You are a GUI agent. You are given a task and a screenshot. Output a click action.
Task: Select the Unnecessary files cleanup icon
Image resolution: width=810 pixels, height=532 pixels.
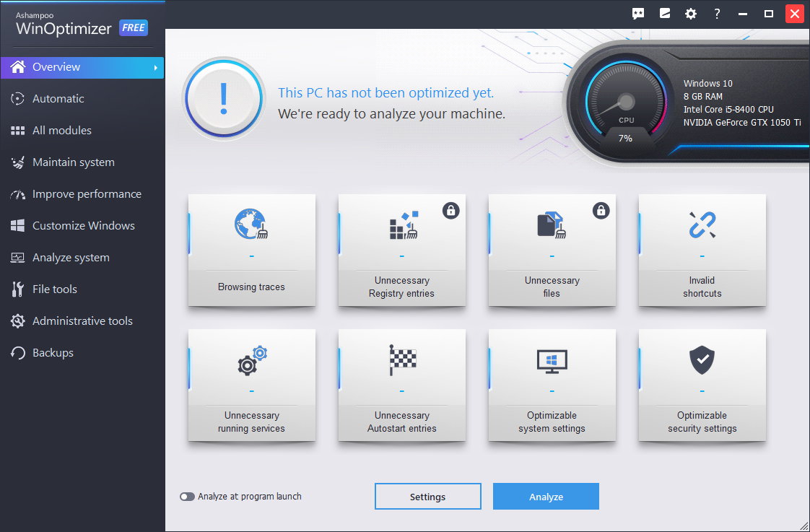(552, 226)
